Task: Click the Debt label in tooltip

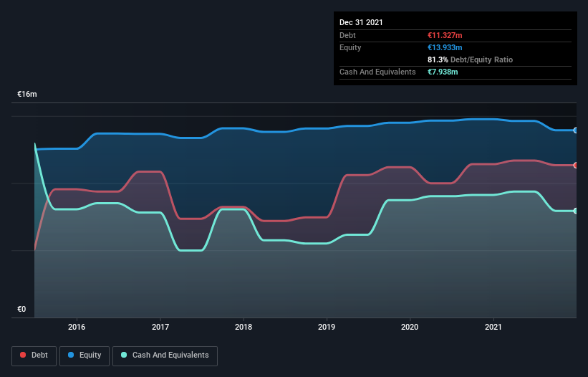Action: [347, 35]
